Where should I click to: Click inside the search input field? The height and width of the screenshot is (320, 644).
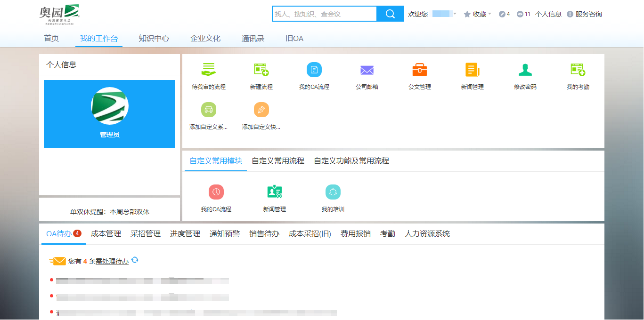tap(324, 14)
